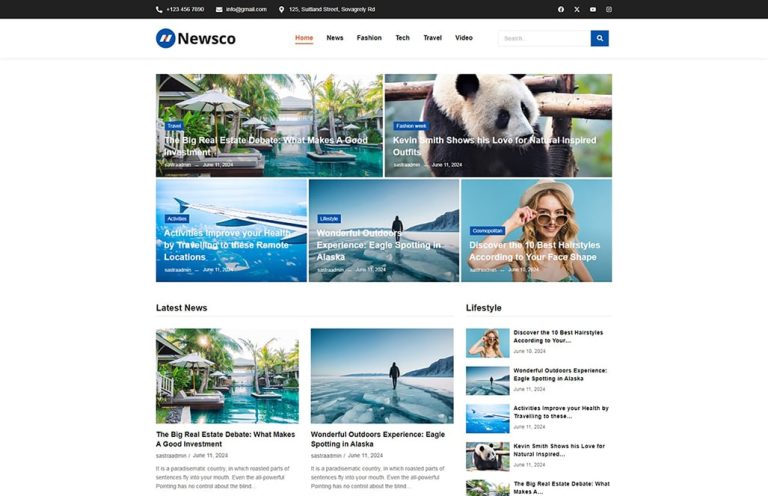Click the location pin icon
Viewport: 768px width, 496px height.
point(282,9)
